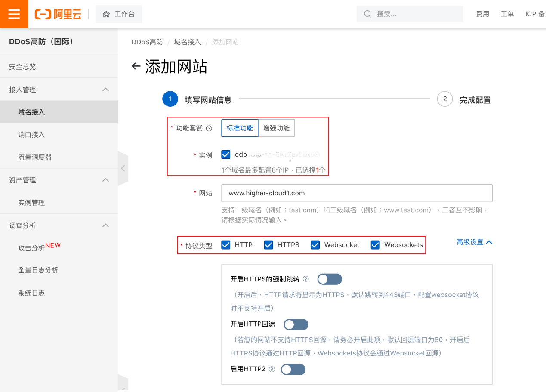Uncheck the Websockets protocol checkbox
This screenshot has width=546, height=392.
click(375, 245)
